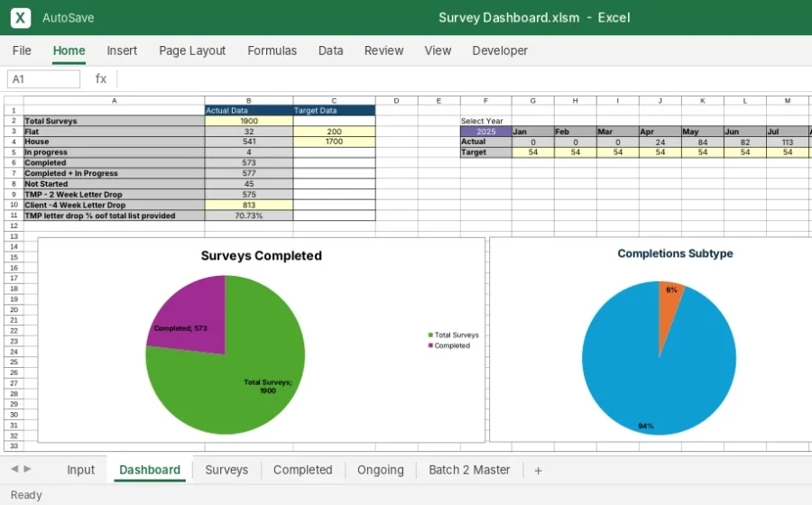Click the Apr actual value 24
The width and height of the screenshot is (812, 505).
tap(660, 142)
